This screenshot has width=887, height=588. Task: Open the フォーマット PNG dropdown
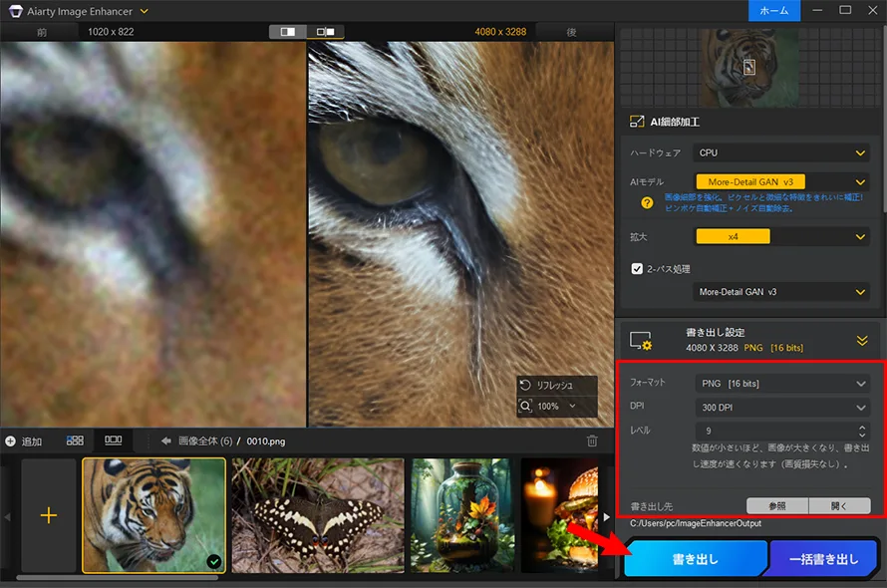point(782,384)
